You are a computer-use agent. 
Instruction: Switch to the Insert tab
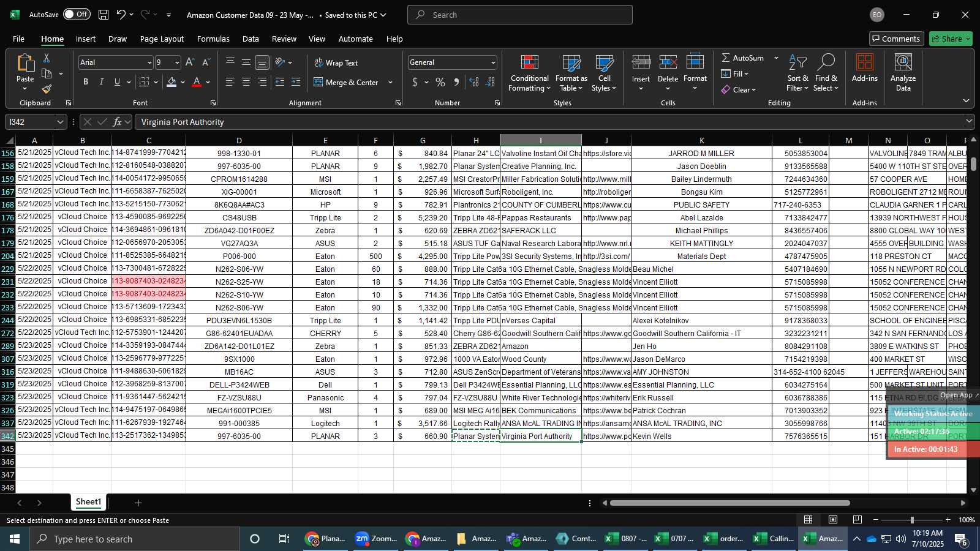86,39
